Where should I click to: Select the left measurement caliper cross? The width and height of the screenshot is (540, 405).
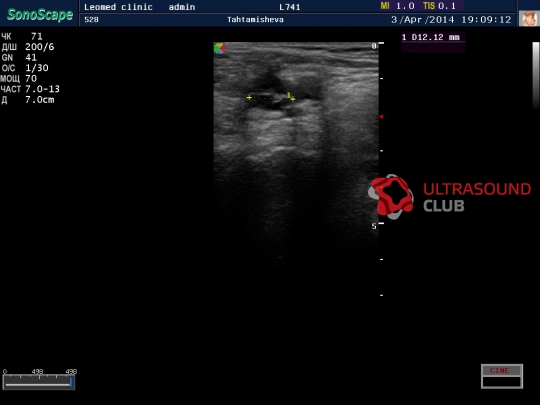[249, 98]
